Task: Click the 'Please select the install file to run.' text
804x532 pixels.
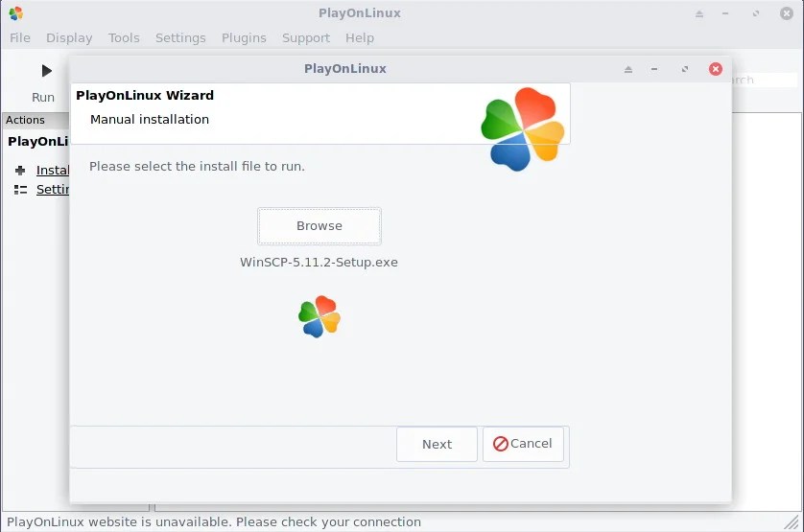Action: [197, 167]
